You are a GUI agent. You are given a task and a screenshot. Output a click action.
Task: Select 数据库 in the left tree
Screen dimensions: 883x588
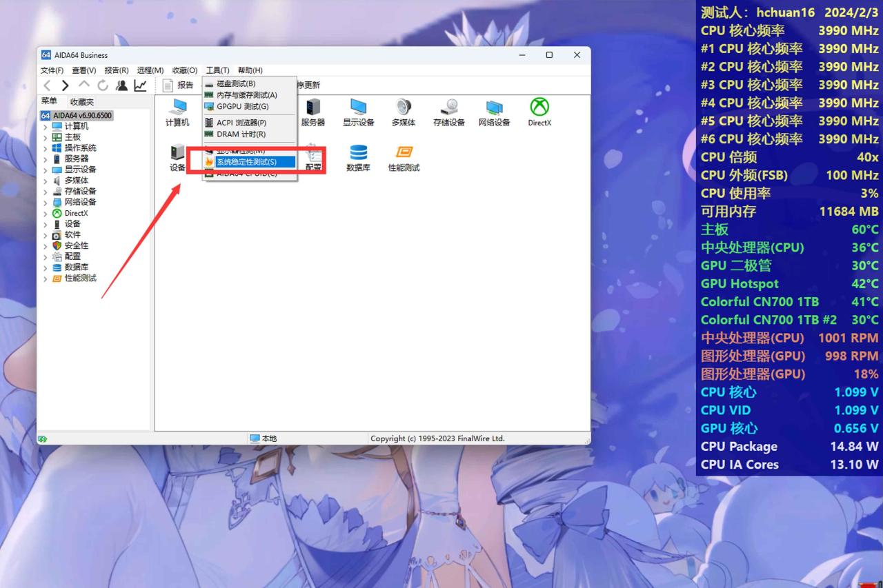(76, 267)
